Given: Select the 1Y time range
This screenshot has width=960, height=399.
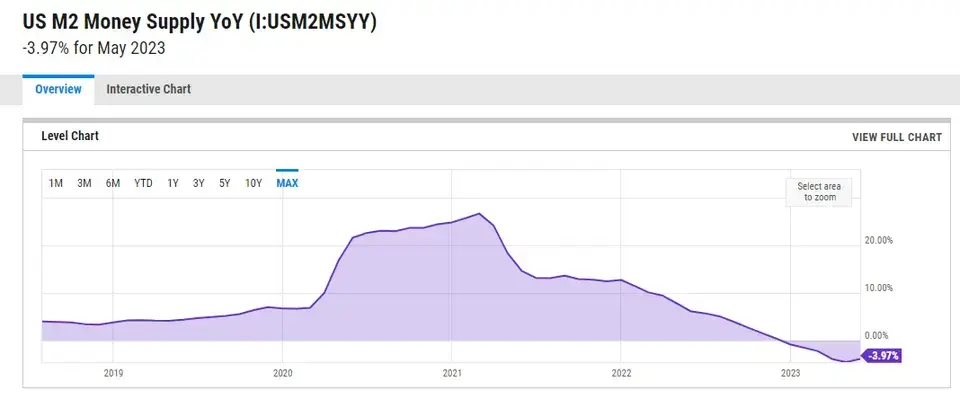Looking at the screenshot, I should (x=173, y=183).
